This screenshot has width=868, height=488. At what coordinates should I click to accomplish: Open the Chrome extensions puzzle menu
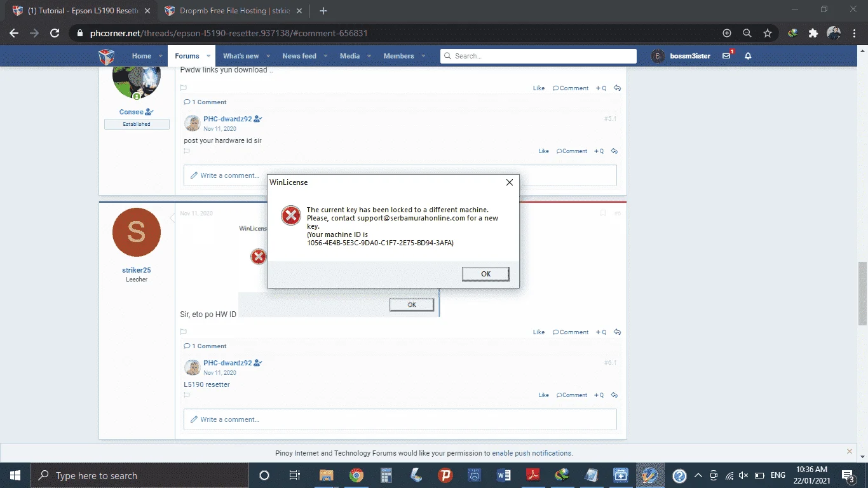pyautogui.click(x=813, y=33)
